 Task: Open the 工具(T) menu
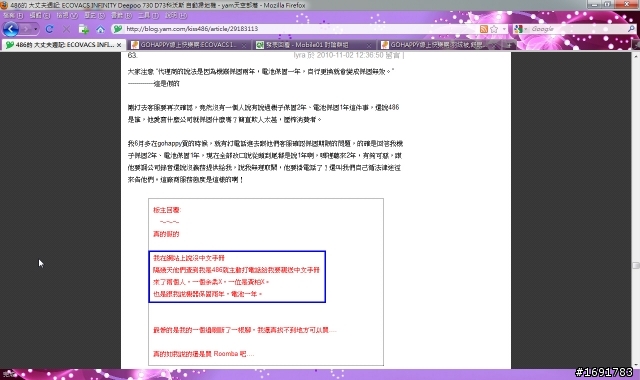[148, 16]
